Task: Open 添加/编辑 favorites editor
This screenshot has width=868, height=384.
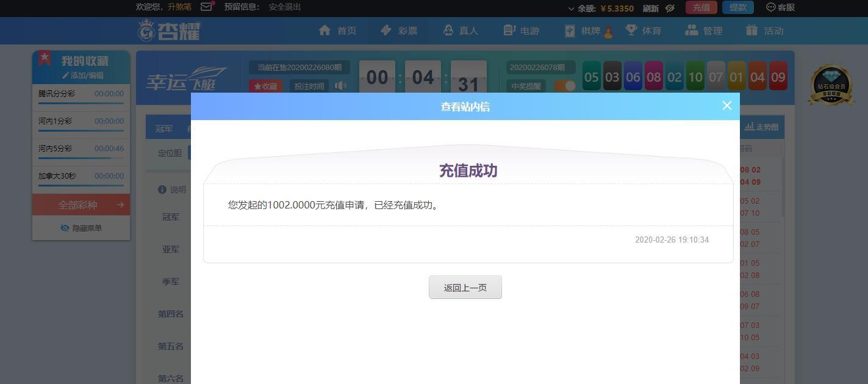Action: click(x=82, y=76)
